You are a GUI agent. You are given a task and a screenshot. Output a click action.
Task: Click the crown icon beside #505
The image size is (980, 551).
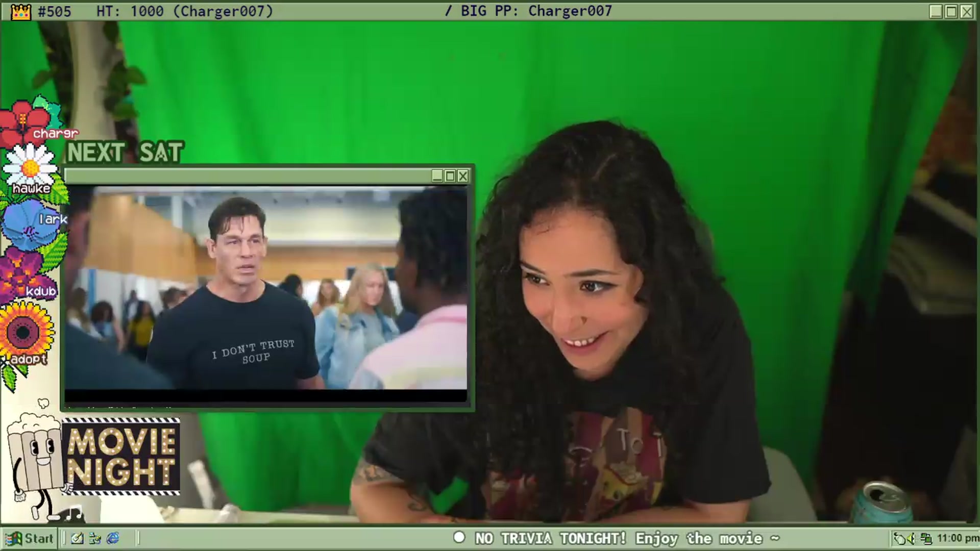pos(21,11)
